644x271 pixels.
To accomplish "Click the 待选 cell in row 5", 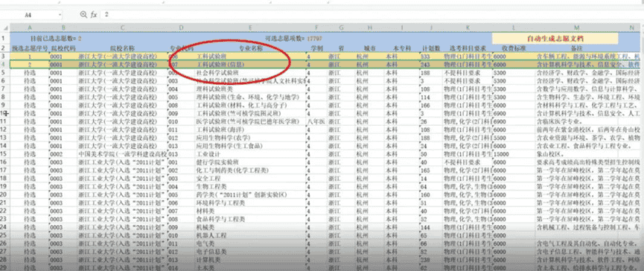I will tap(29, 73).
